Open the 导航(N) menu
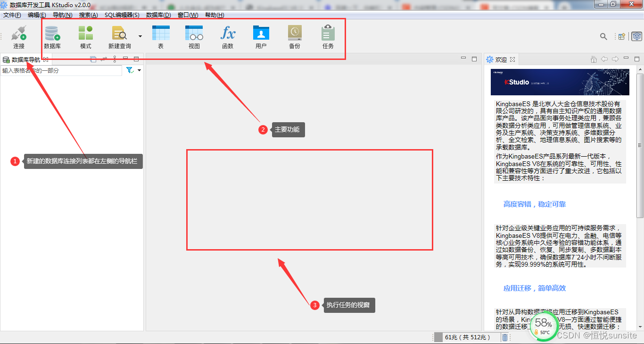This screenshot has height=344, width=644. pyautogui.click(x=62, y=15)
